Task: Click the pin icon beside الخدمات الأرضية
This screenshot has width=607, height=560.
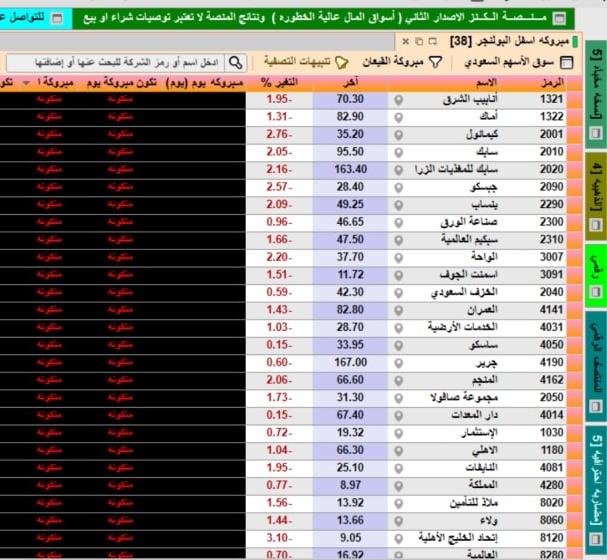Action: tap(399, 328)
